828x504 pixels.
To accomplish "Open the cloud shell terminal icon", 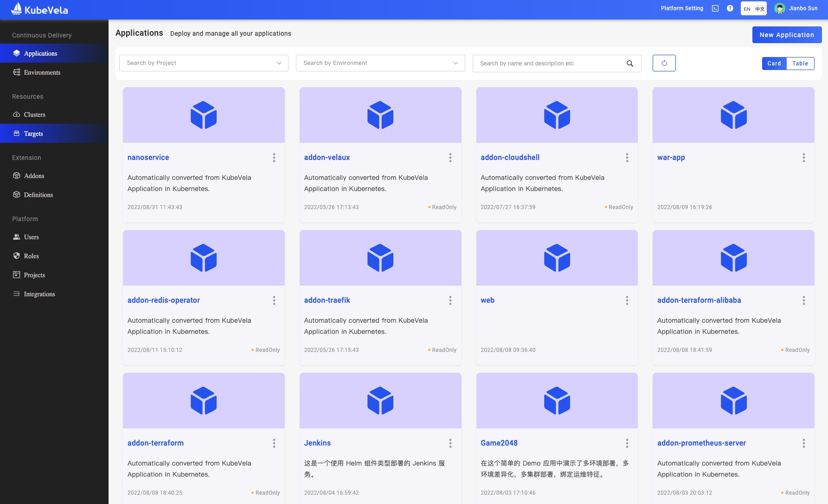I will pos(715,8).
